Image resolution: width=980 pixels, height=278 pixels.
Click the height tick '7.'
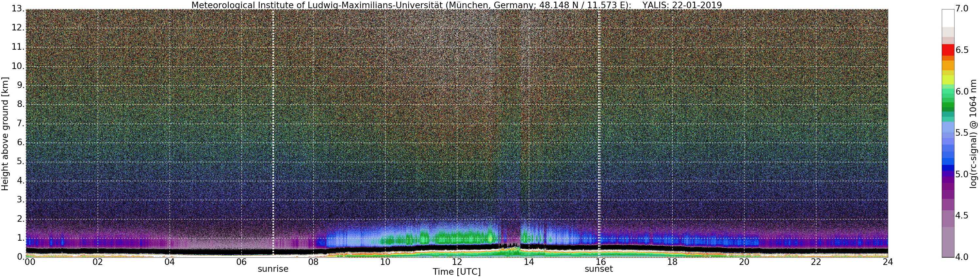[20, 123]
